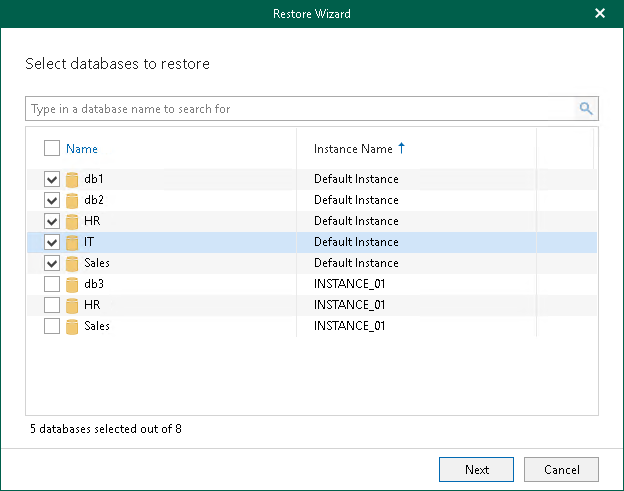Uncheck the Default Instance HR checkbox
This screenshot has height=491, width=624.
tap(52, 222)
